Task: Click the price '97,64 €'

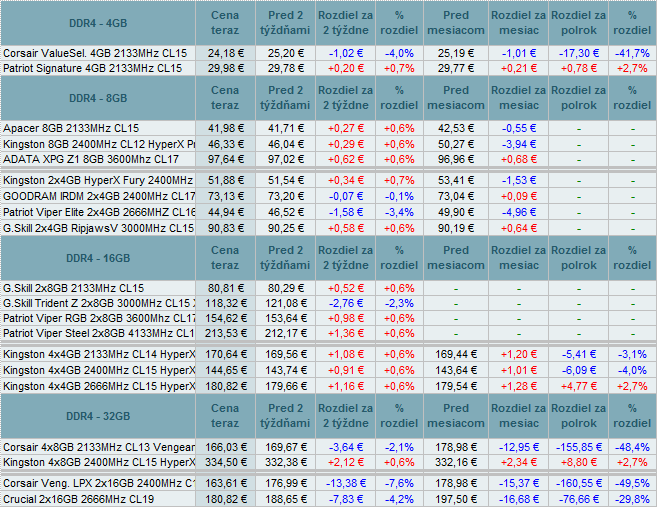Action: pyautogui.click(x=226, y=159)
